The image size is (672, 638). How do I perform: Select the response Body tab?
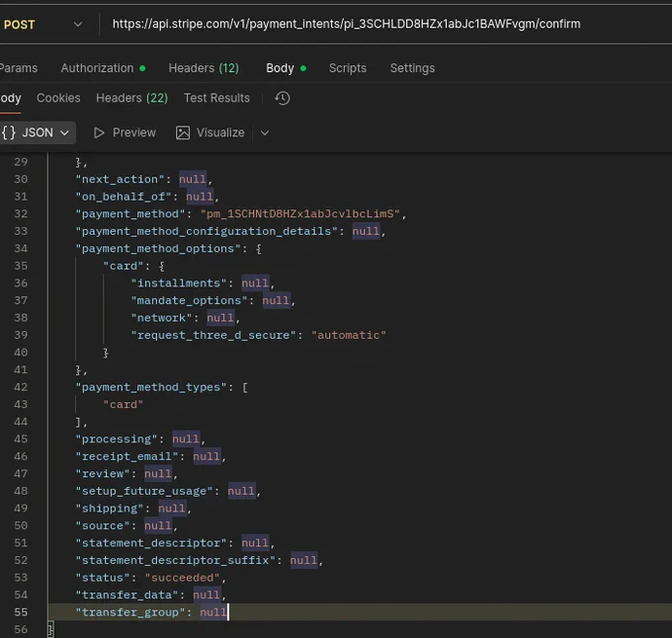10,98
